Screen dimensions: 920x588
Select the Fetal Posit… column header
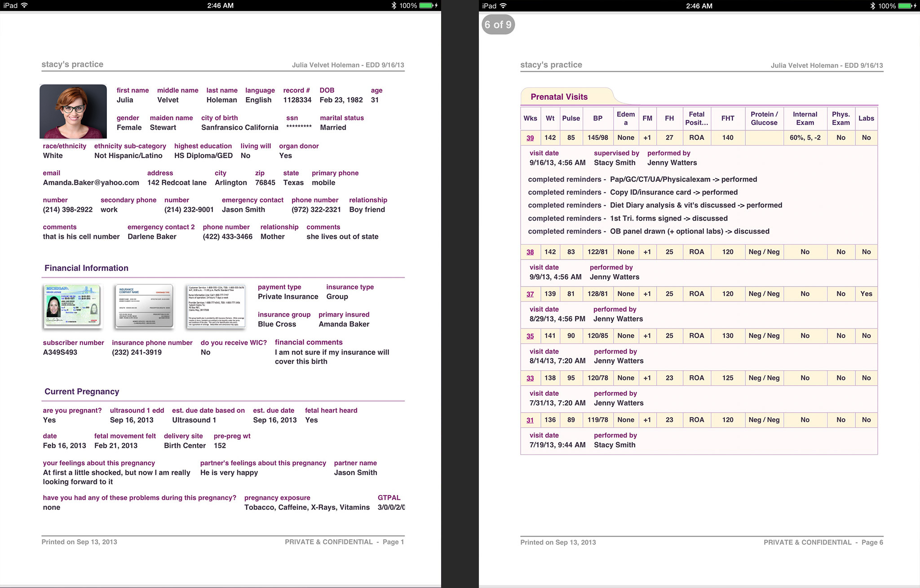click(x=696, y=119)
